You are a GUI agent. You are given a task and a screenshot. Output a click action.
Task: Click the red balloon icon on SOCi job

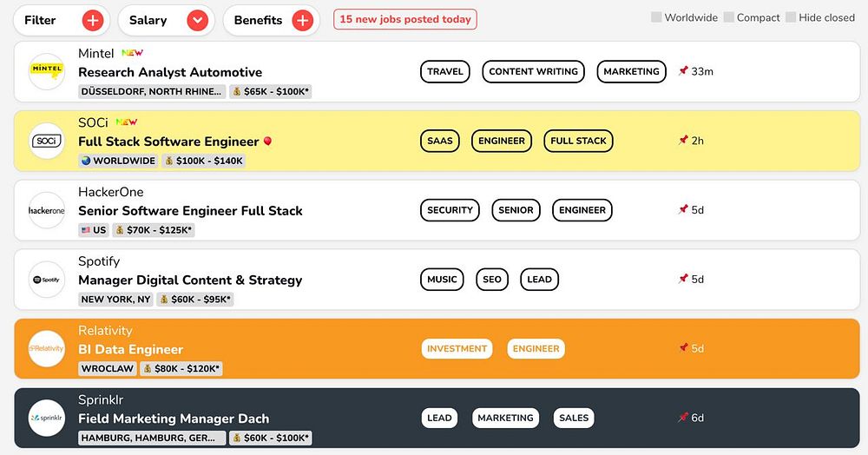click(267, 142)
